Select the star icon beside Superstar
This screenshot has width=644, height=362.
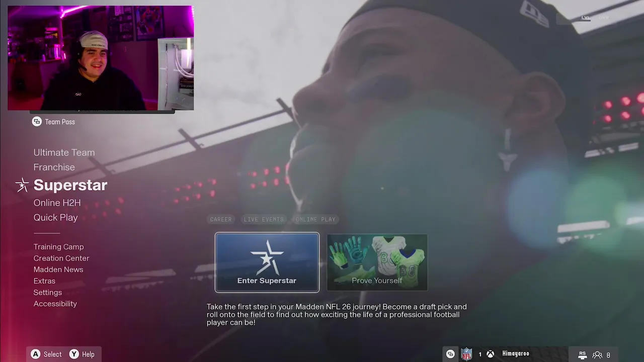(22, 185)
